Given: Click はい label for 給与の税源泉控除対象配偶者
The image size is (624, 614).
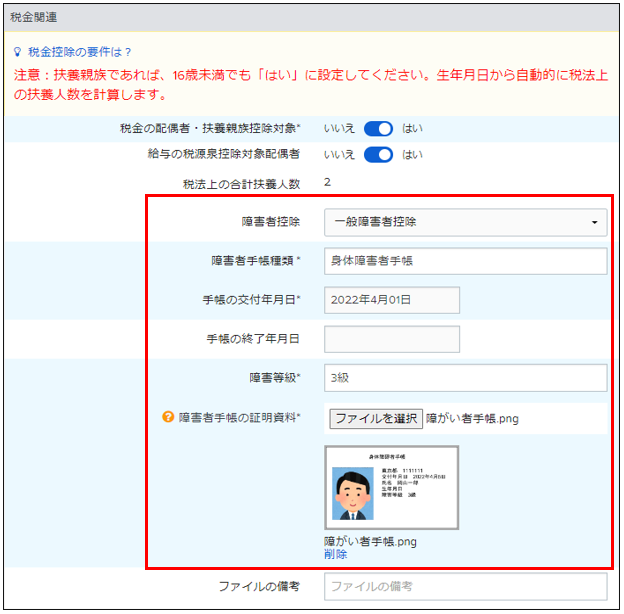Looking at the screenshot, I should pos(412,154).
